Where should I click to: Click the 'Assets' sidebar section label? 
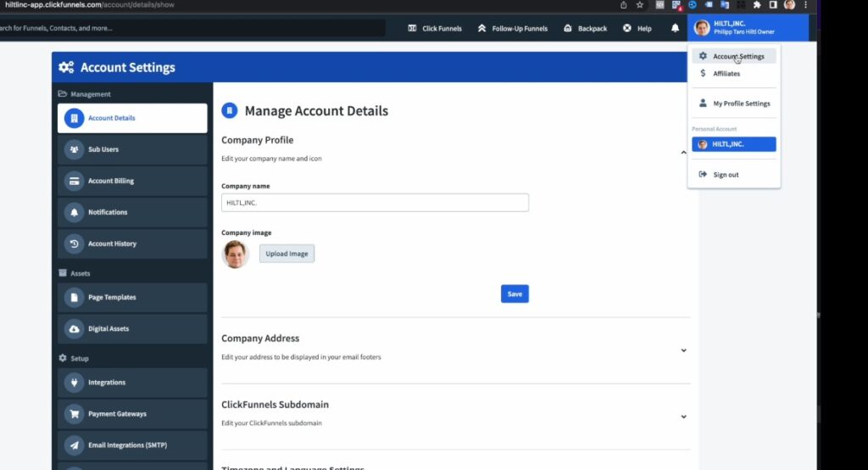[x=81, y=273]
